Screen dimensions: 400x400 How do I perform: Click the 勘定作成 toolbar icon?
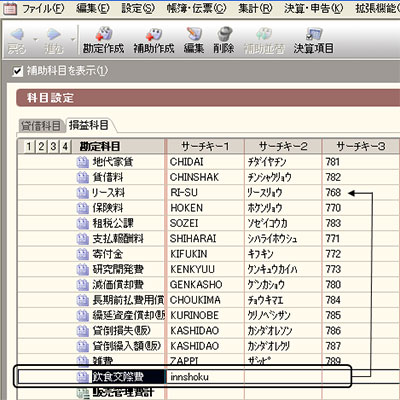[103, 41]
